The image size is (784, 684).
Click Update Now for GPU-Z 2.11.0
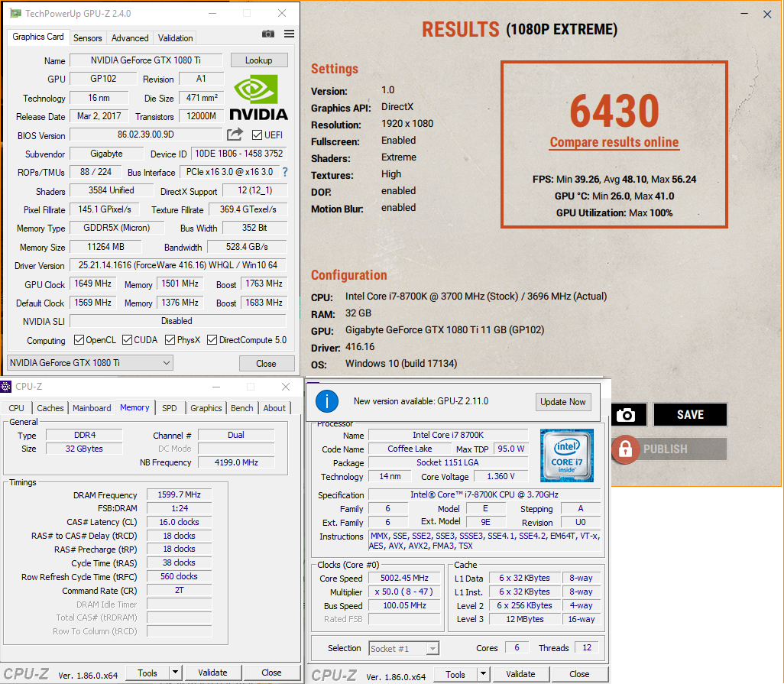tap(563, 402)
